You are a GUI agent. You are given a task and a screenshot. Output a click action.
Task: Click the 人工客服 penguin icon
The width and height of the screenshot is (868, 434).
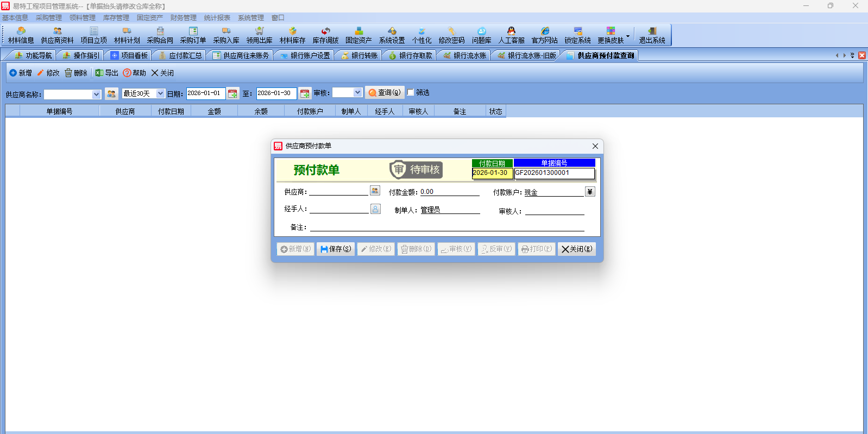(x=511, y=35)
